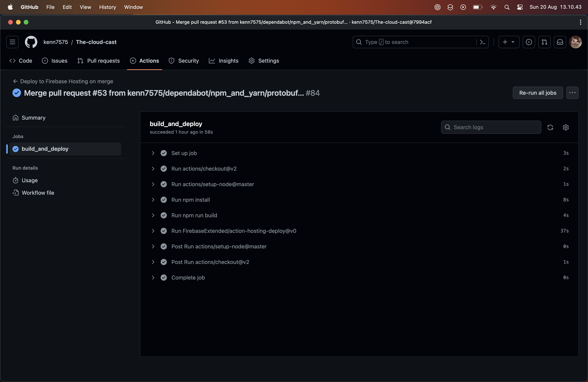Open the user profile avatar
This screenshot has height=382, width=588.
(575, 42)
